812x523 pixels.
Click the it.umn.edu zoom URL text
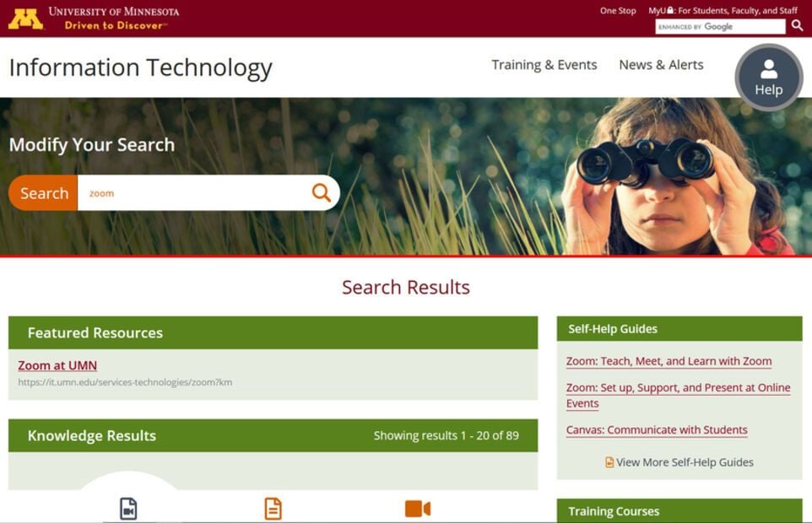[125, 382]
